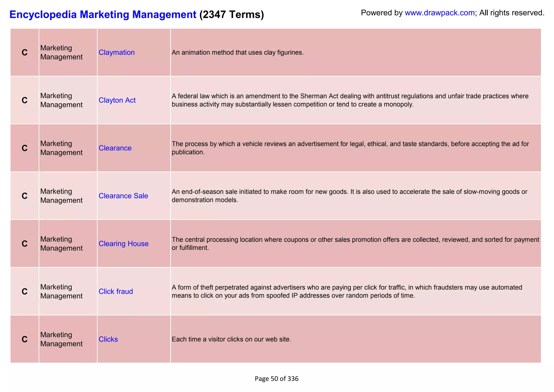Open the Click fraud term link
Viewport: 554px width, 392px height.
tap(116, 291)
